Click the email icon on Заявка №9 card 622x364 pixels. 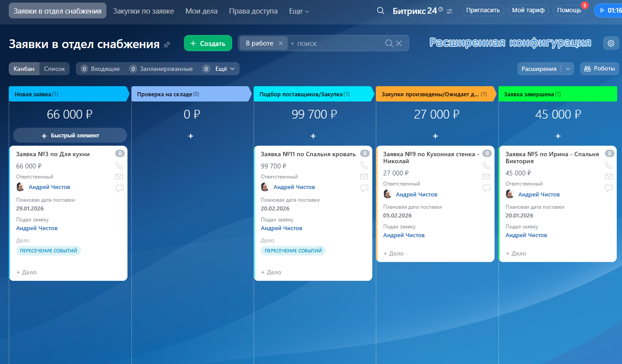[x=486, y=177]
